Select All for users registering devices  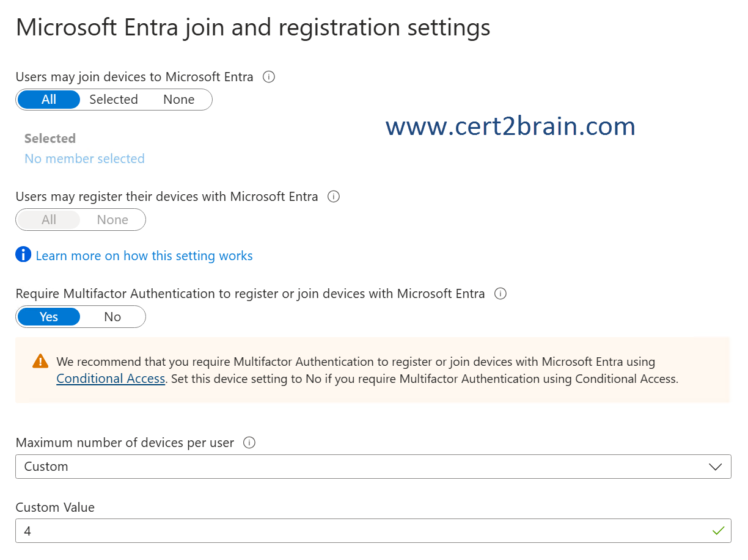tap(49, 220)
